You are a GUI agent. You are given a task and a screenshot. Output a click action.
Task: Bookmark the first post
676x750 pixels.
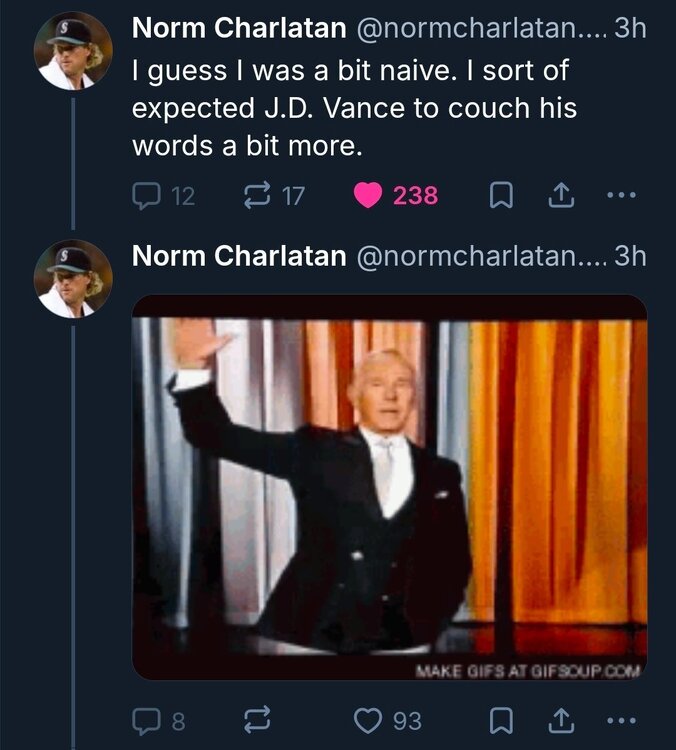(500, 195)
